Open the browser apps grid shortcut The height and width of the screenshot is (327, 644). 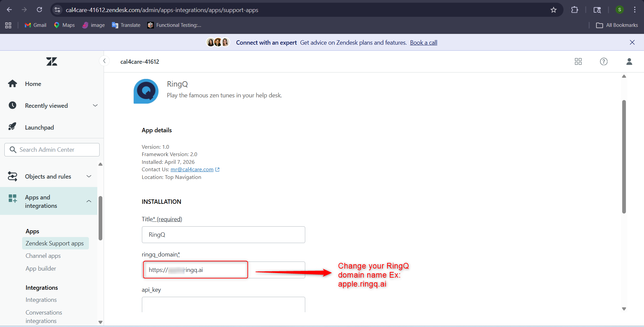[8, 25]
